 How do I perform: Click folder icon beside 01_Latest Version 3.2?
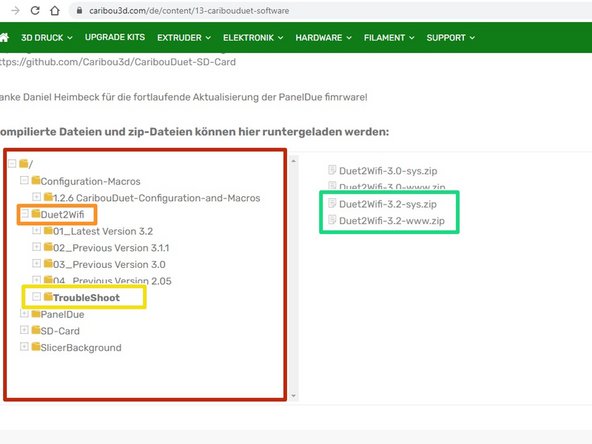click(x=48, y=230)
